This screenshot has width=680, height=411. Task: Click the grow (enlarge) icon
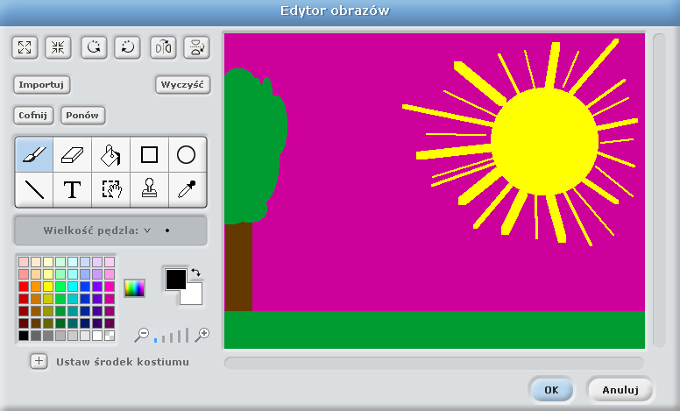(25, 47)
